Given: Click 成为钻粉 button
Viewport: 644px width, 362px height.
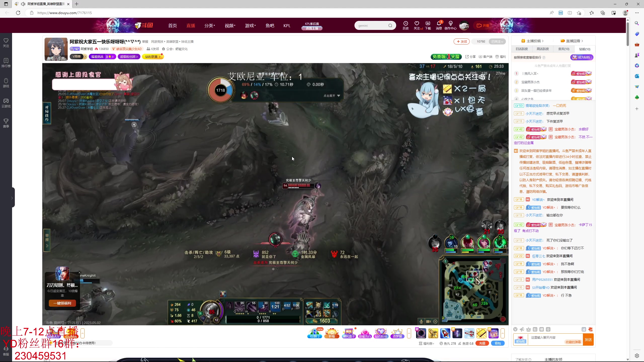Looking at the screenshot, I should pyautogui.click(x=582, y=57).
